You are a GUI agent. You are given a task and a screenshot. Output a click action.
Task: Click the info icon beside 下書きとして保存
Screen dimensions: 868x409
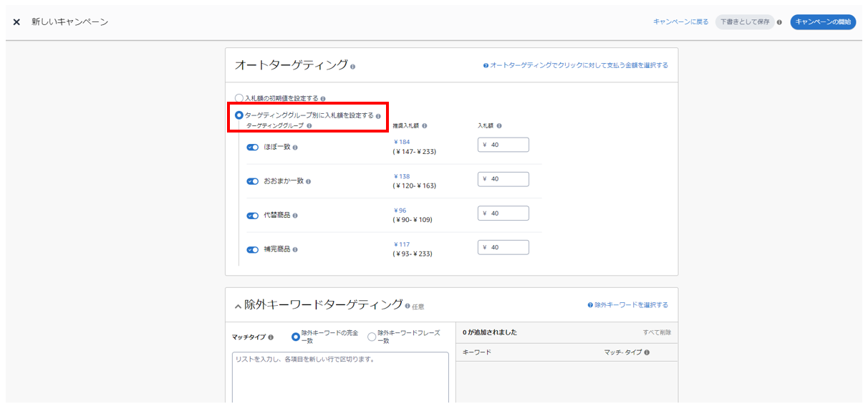coord(779,22)
